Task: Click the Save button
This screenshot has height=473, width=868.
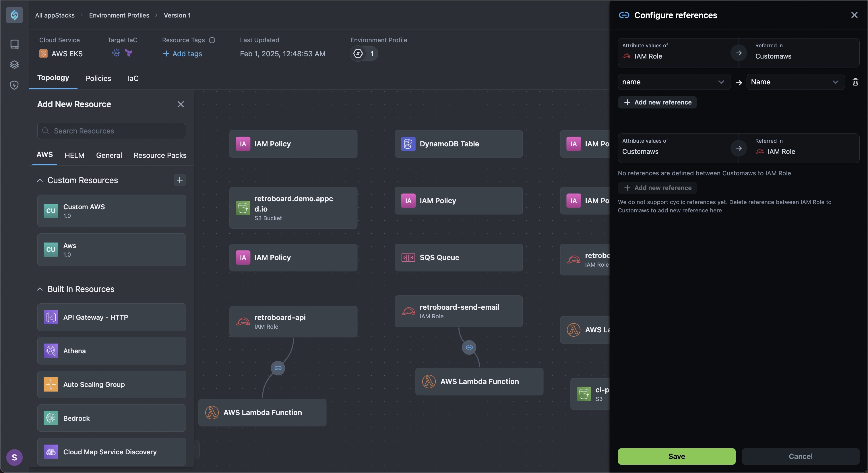Action: pyautogui.click(x=677, y=456)
